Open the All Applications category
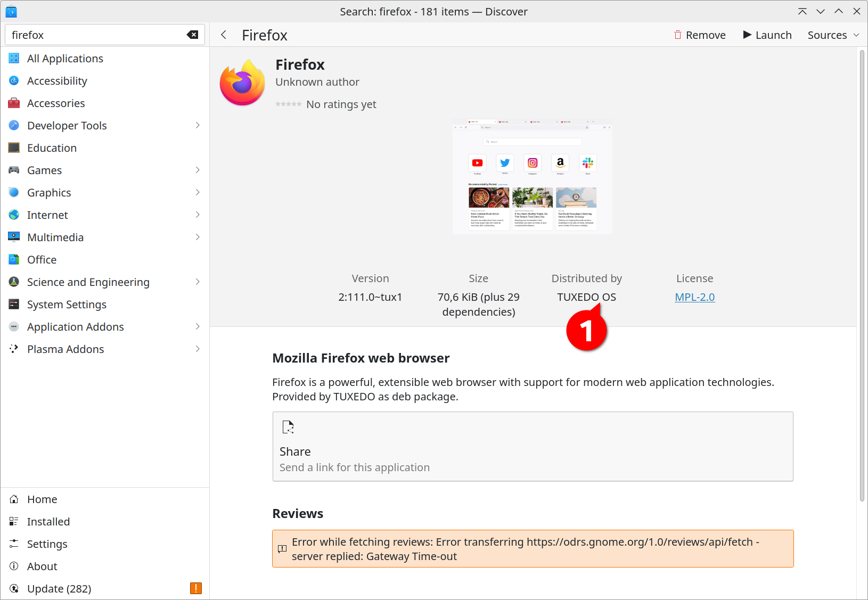 pos(105,59)
